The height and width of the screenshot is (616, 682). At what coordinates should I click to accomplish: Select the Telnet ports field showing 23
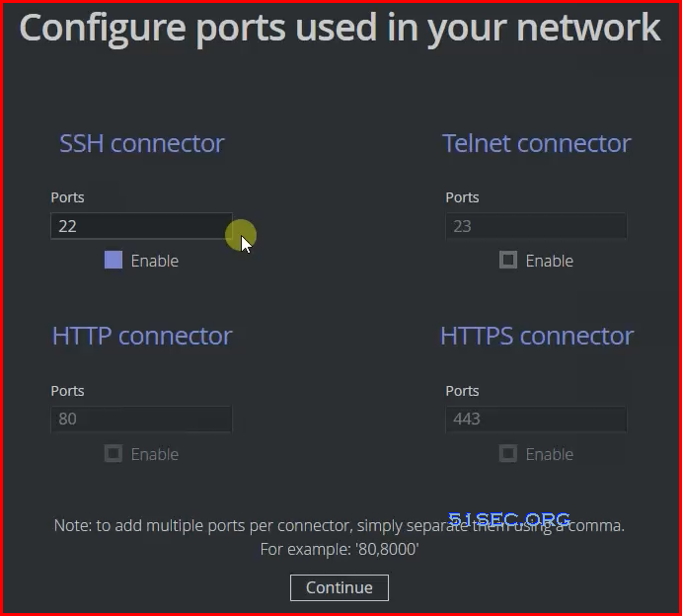tap(536, 226)
